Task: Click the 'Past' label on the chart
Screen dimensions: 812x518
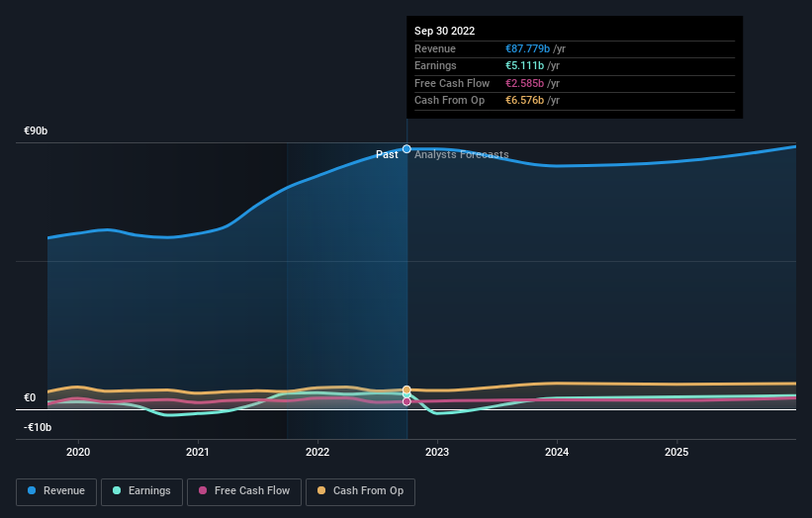Action: [387, 155]
